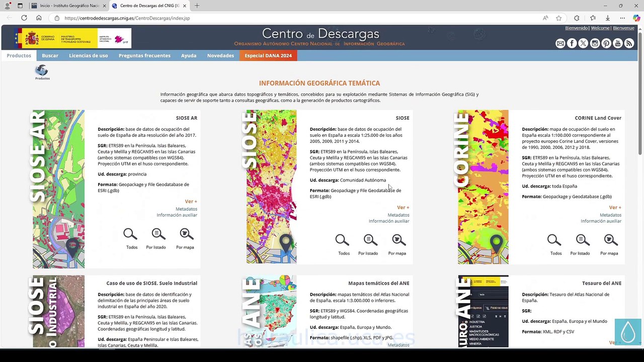The width and height of the screenshot is (644, 362).
Task: Open Metadatos link for SIOSE
Action: click(398, 215)
